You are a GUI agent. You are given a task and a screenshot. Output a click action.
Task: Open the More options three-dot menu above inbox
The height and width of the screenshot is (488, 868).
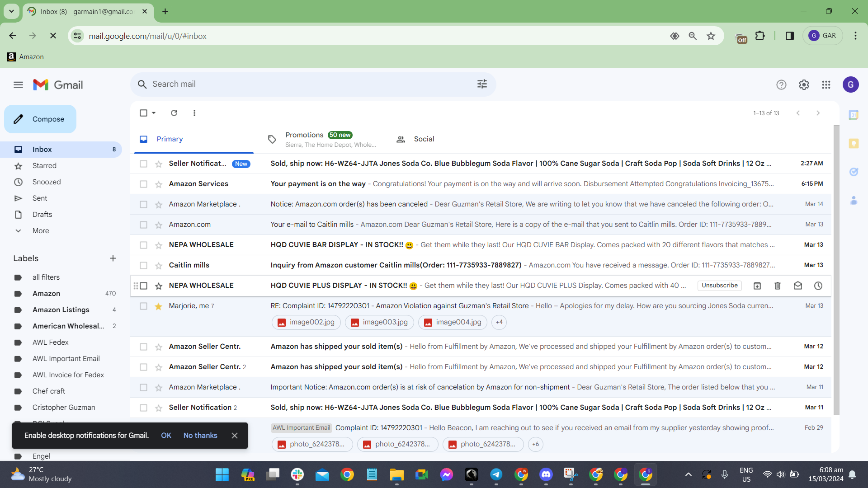point(194,113)
